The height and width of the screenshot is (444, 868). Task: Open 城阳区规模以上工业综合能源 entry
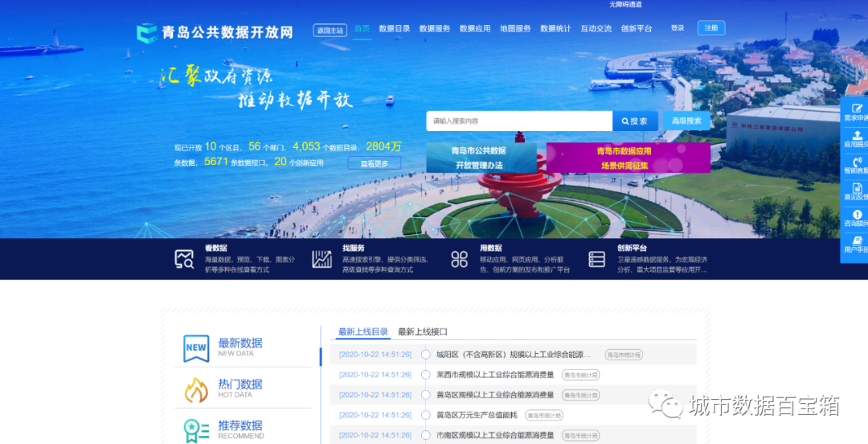[x=513, y=355]
